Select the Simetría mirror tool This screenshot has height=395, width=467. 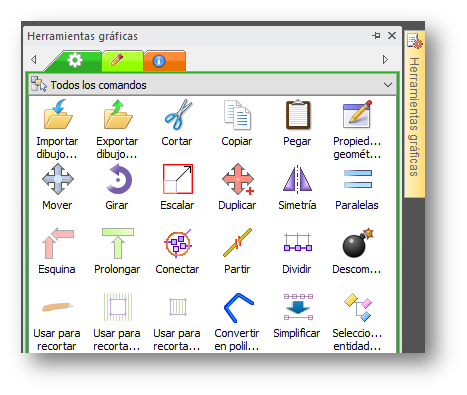click(x=298, y=179)
